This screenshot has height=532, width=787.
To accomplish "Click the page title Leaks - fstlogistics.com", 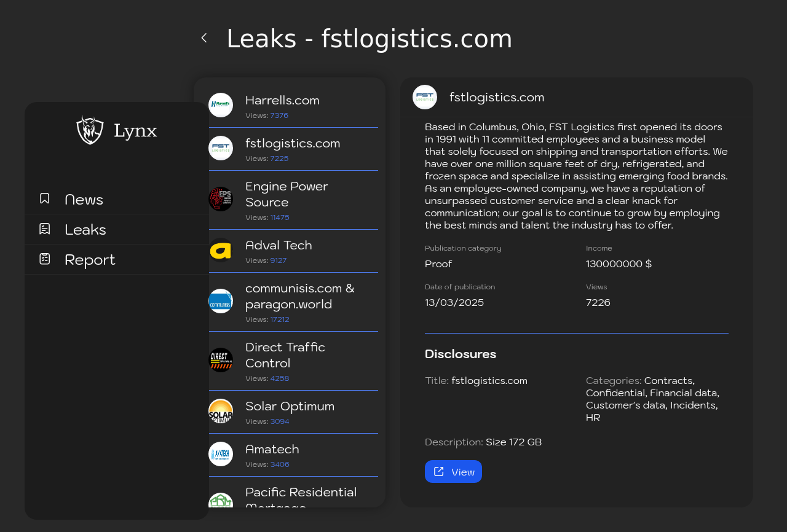I will pyautogui.click(x=369, y=39).
